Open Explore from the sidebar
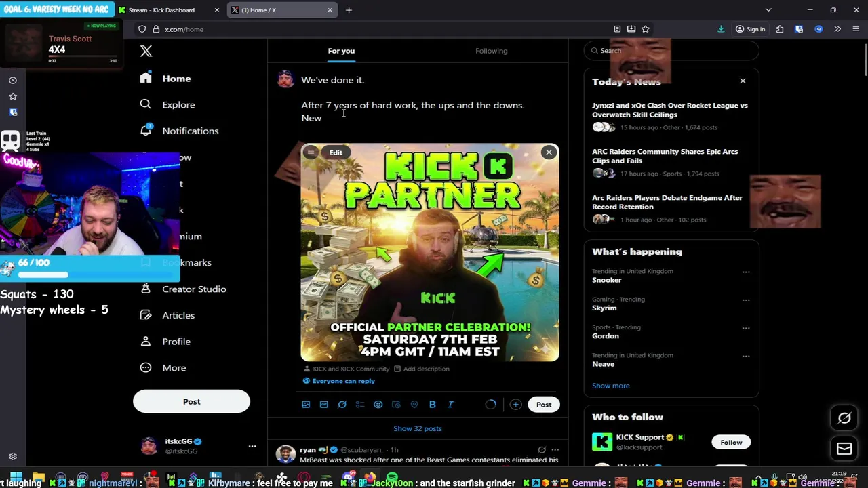868x488 pixels. 167,104
